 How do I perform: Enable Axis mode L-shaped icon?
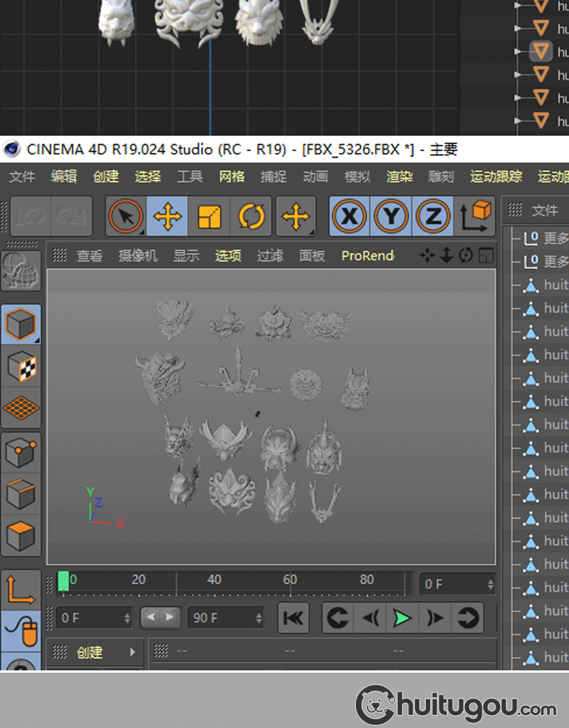pyautogui.click(x=21, y=590)
